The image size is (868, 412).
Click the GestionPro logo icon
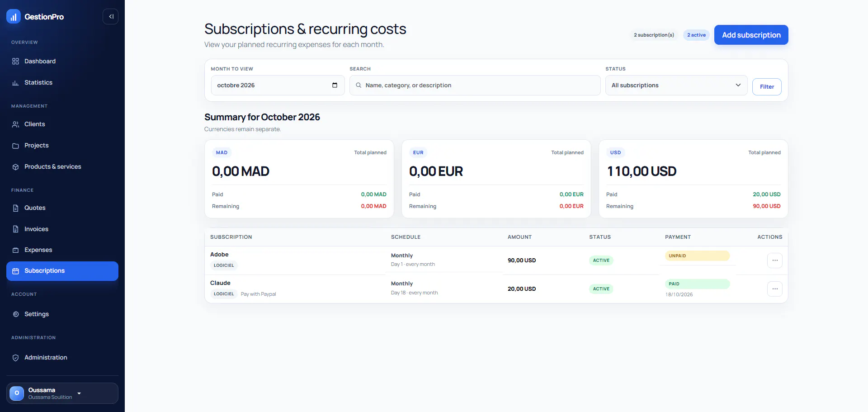pyautogui.click(x=14, y=17)
